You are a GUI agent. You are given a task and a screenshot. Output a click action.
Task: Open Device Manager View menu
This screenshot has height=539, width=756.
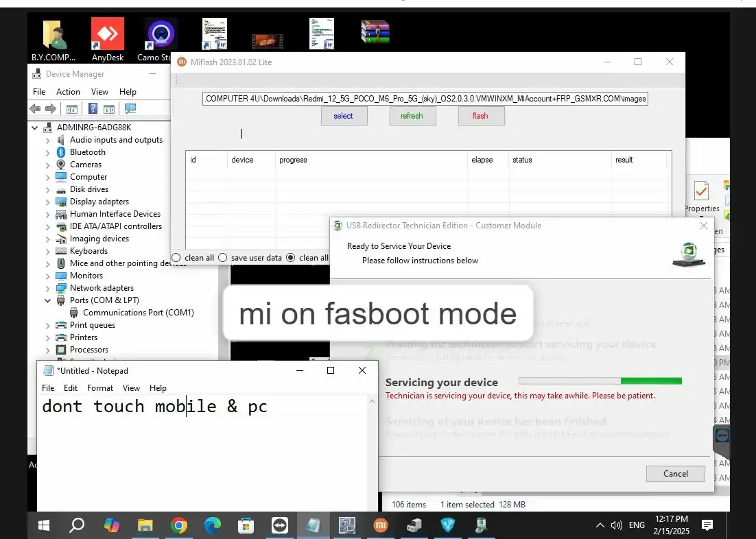[x=99, y=92]
